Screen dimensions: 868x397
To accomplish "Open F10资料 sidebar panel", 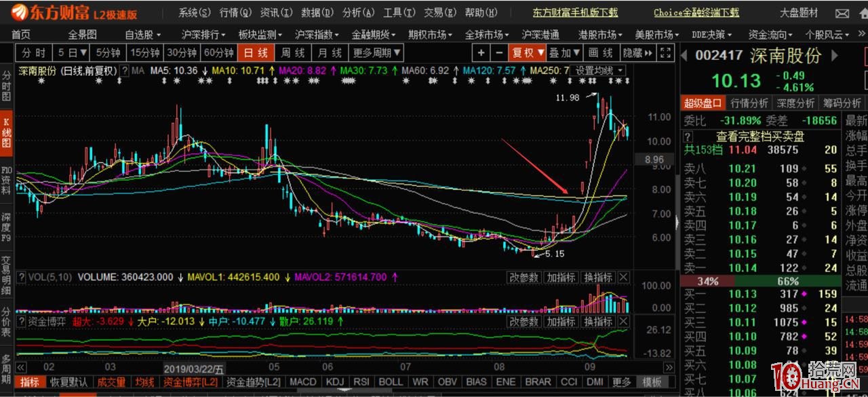I will pos(7,180).
